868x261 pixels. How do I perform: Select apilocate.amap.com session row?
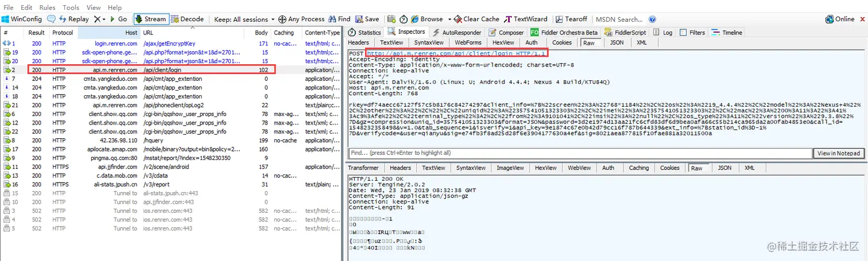172,149
